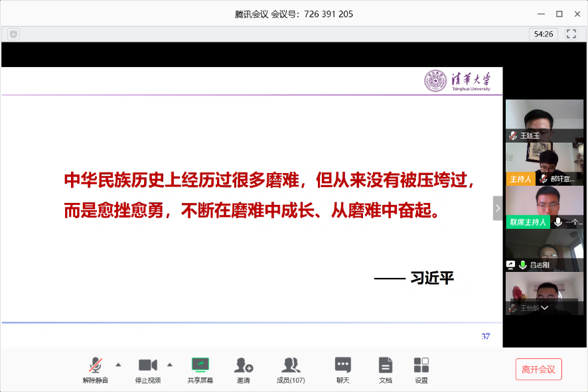The width and height of the screenshot is (588, 392).
Task: Click the 邀请 invite icon
Action: (x=244, y=365)
